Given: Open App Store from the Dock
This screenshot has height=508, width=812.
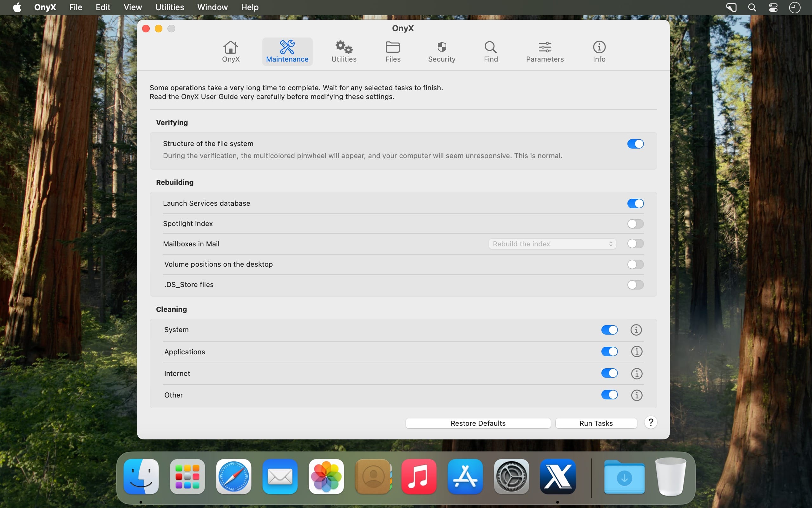Looking at the screenshot, I should coord(465,477).
